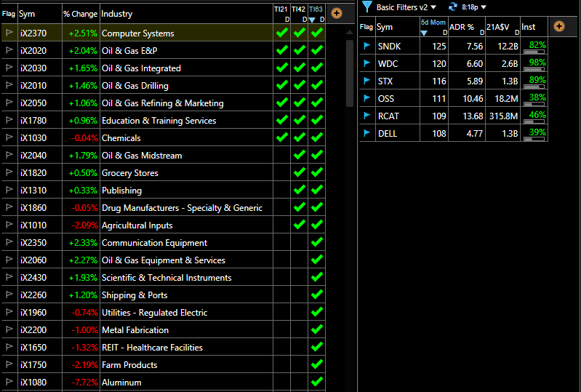Add a column to the stock list

click(x=559, y=26)
